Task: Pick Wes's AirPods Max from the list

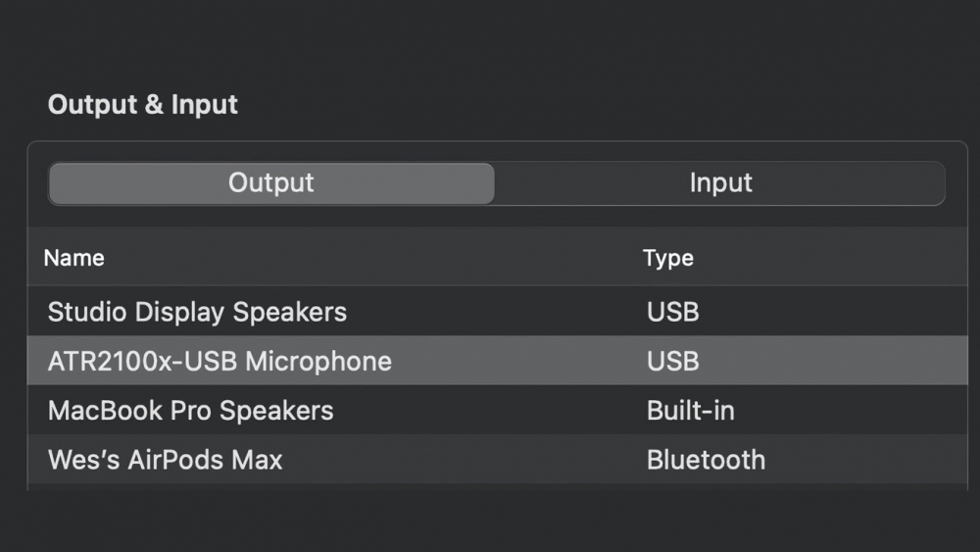Action: click(x=165, y=460)
